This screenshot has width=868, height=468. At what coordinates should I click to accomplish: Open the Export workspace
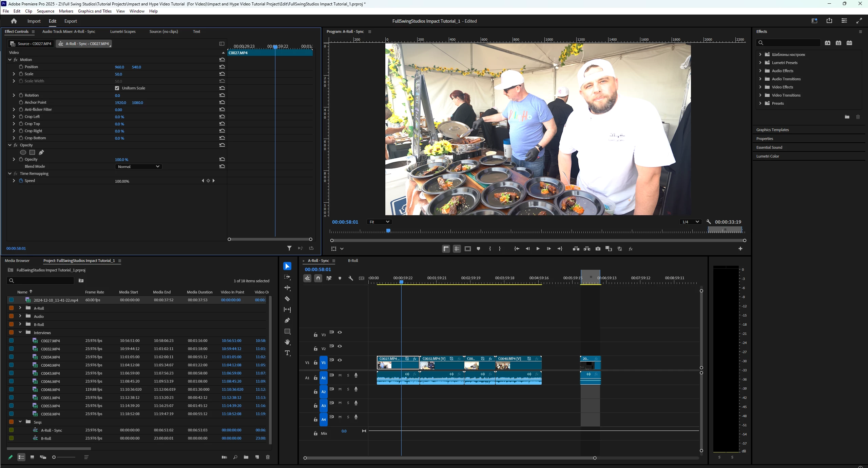coord(71,21)
